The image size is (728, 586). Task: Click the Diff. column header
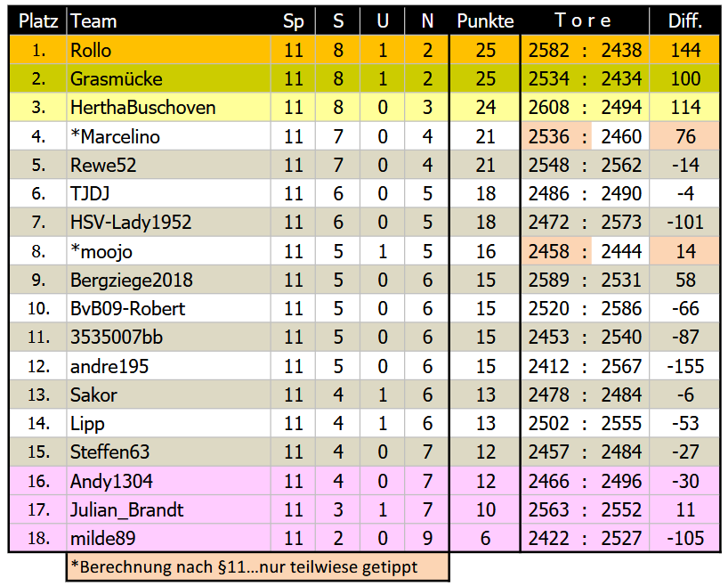(x=685, y=21)
